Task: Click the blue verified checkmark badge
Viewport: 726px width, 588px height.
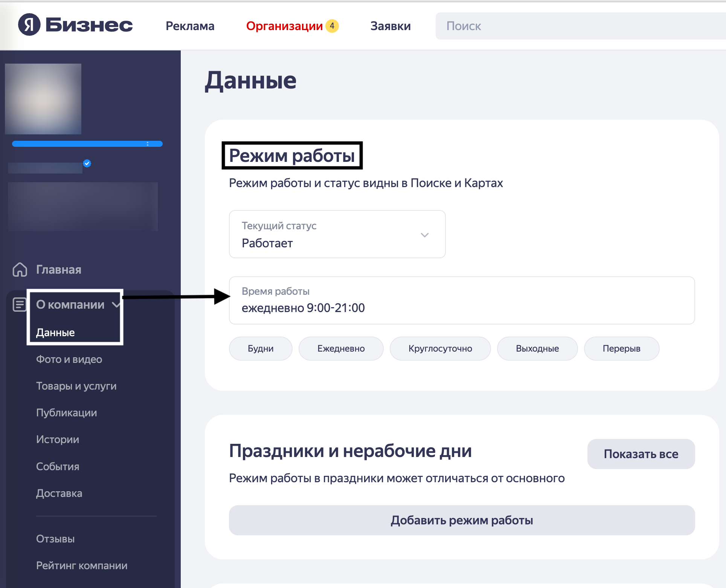Action: [87, 163]
